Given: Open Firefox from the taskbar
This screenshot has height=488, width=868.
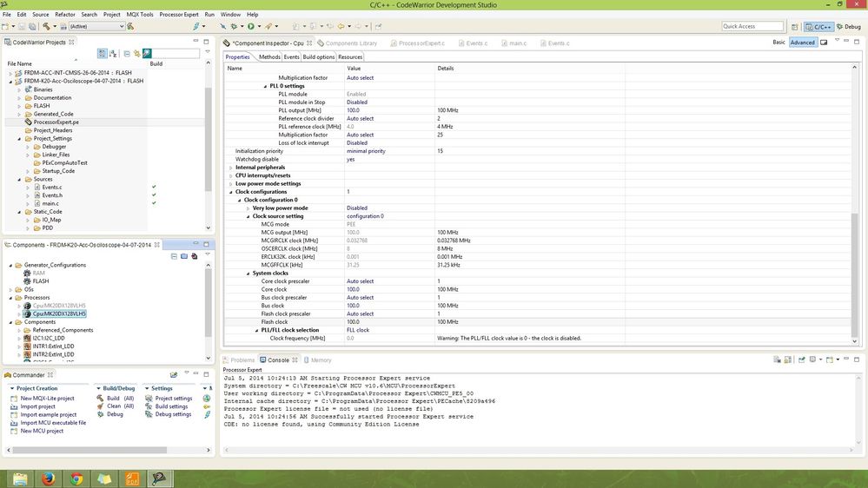Looking at the screenshot, I should pos(48,478).
